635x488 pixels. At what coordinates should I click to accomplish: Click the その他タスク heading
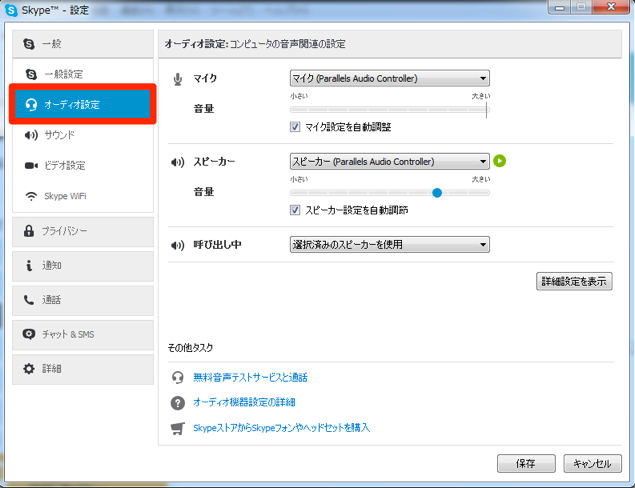pos(190,347)
